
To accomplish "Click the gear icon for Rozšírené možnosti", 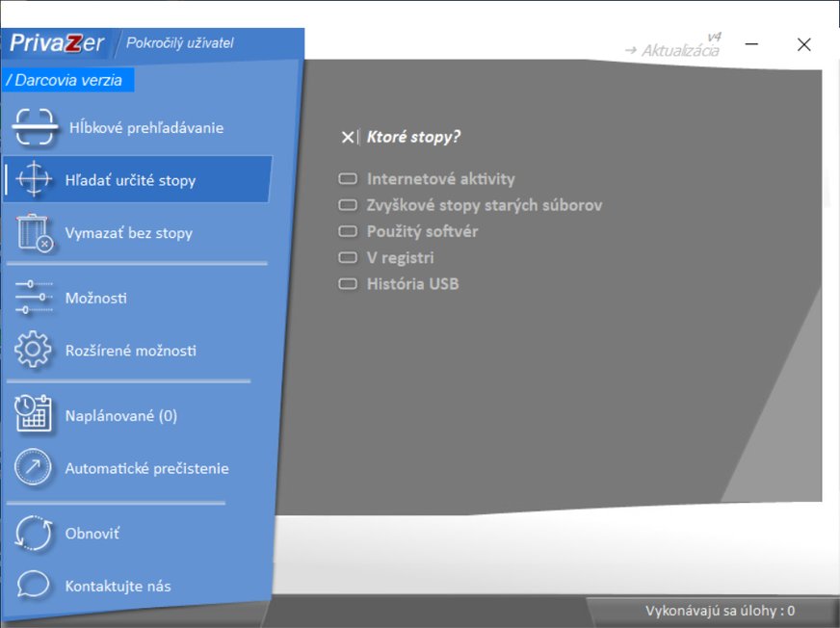I will [34, 351].
